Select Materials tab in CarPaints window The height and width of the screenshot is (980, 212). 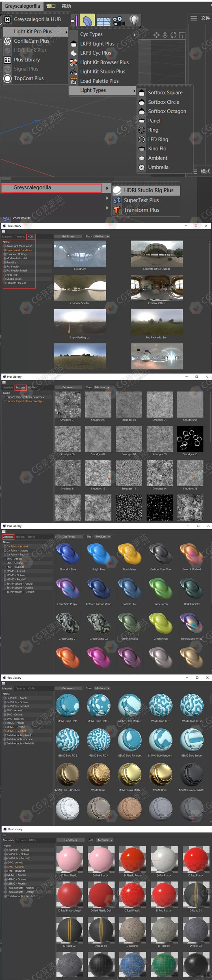coord(8,537)
